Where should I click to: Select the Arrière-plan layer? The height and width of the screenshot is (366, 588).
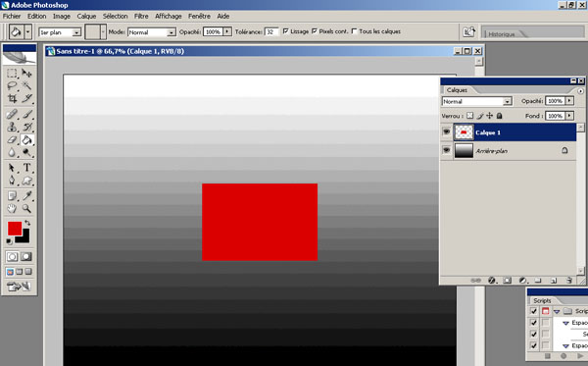tap(509, 151)
